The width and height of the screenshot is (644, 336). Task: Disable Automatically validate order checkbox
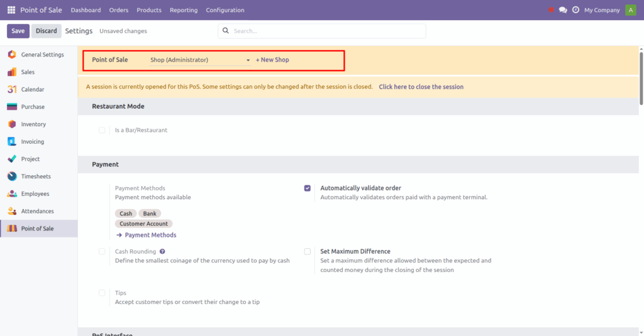[308, 188]
